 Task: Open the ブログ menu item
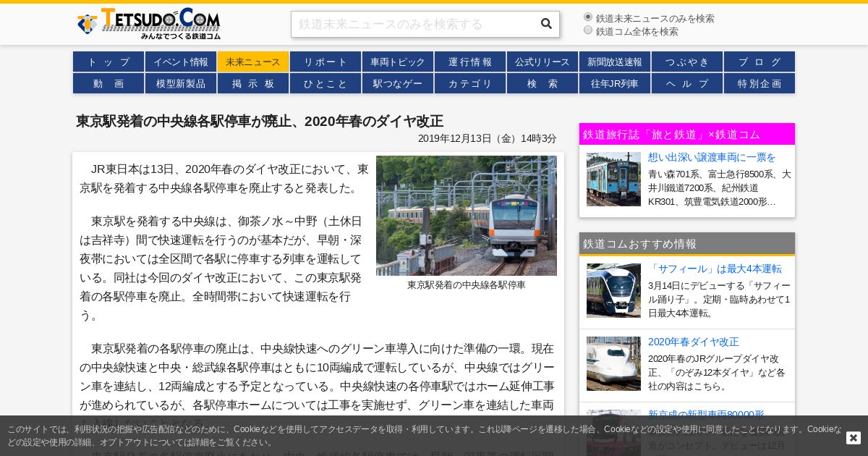pyautogui.click(x=759, y=62)
